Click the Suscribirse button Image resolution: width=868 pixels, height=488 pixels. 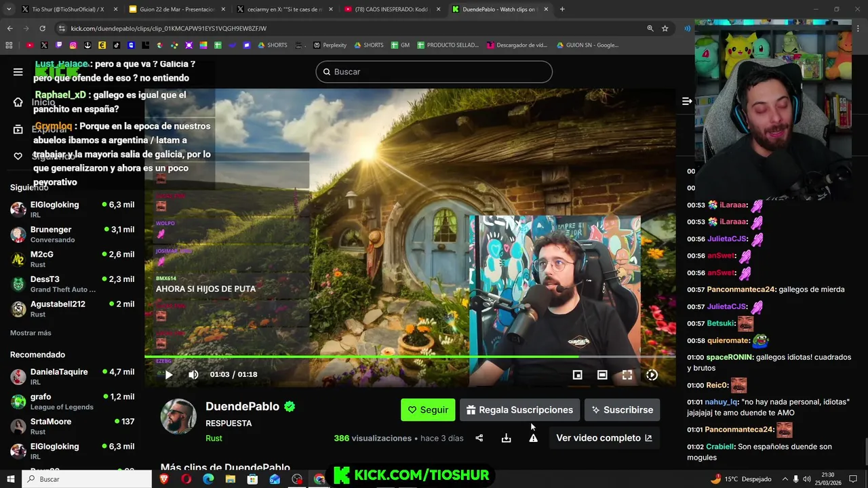[622, 410]
